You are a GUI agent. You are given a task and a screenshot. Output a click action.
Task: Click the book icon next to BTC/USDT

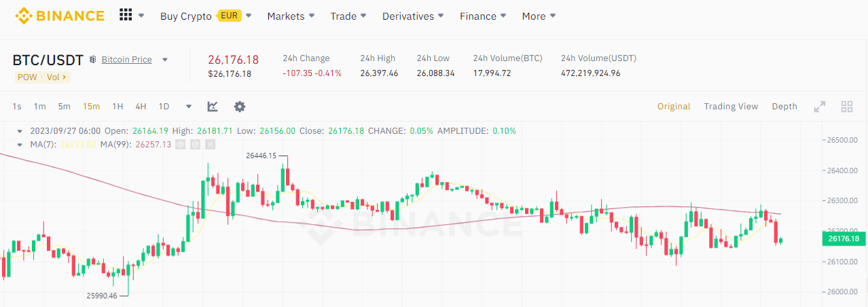click(x=93, y=60)
